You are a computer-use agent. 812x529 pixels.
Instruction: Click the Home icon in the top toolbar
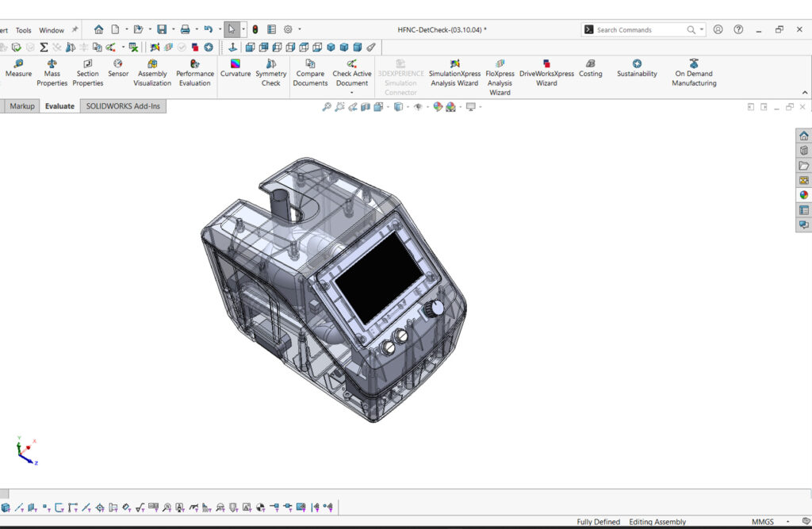pos(98,29)
